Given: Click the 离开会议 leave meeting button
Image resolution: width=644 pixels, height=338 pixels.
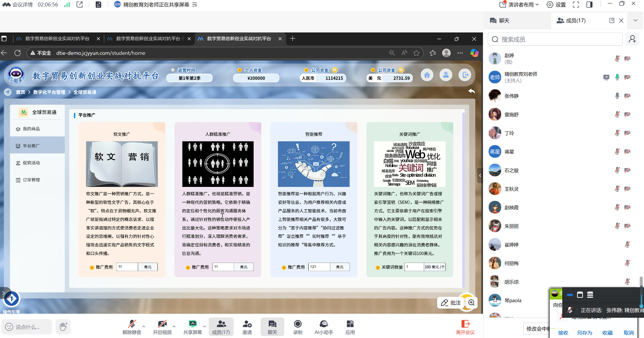Looking at the screenshot, I should coord(465,327).
